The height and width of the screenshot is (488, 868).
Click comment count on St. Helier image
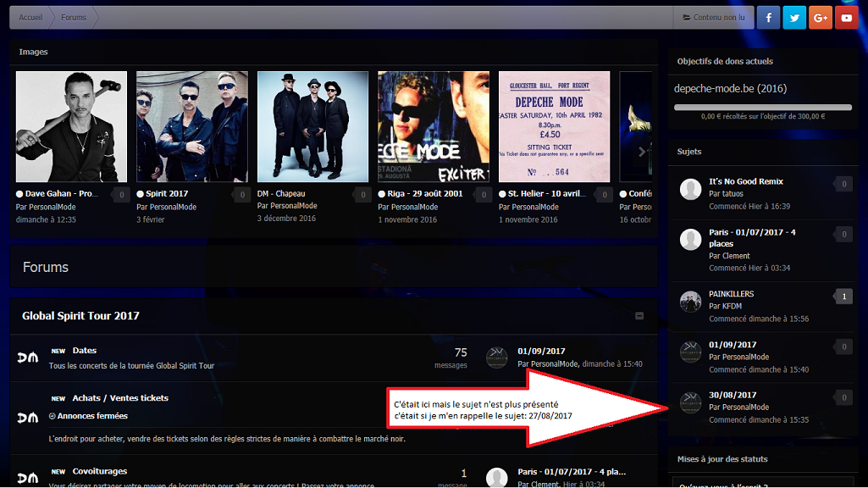click(x=604, y=195)
